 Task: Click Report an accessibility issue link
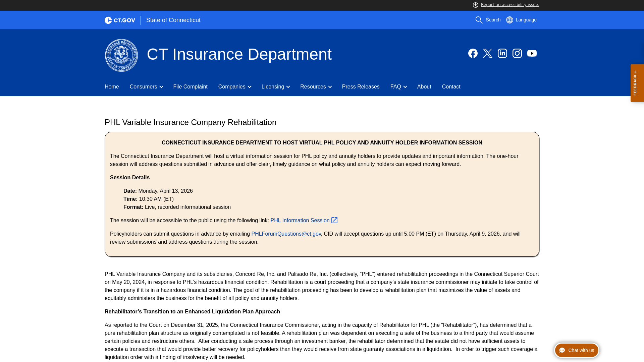point(510,5)
